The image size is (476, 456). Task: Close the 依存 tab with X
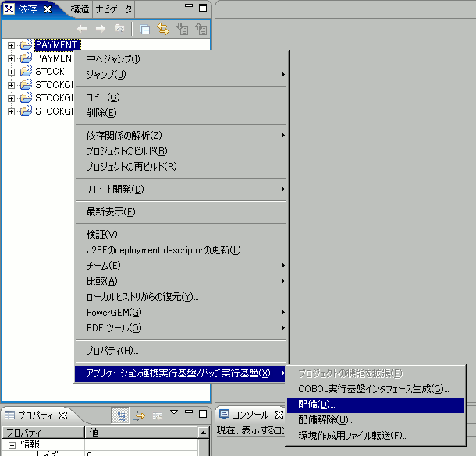48,9
